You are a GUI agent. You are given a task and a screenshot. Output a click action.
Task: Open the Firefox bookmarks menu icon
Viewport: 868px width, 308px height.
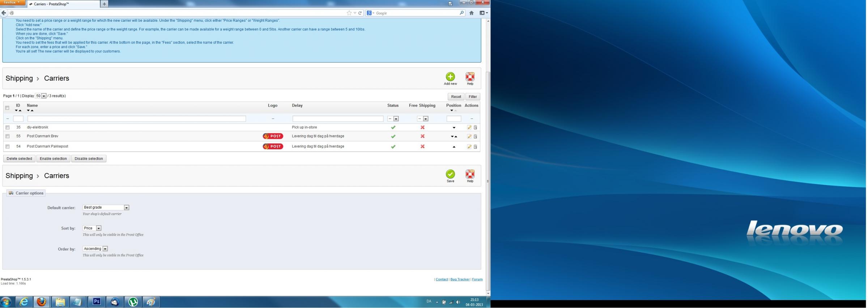tap(484, 13)
